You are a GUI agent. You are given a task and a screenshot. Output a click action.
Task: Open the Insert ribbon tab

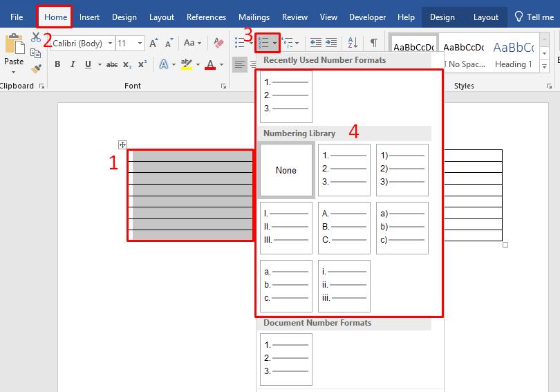coord(89,17)
